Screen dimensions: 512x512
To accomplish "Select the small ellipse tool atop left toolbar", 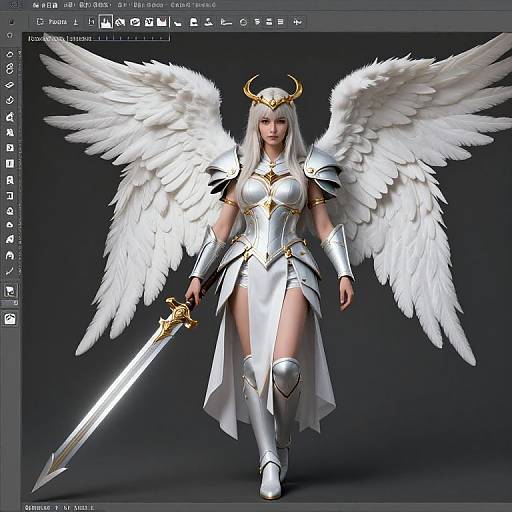I will 10,55.
